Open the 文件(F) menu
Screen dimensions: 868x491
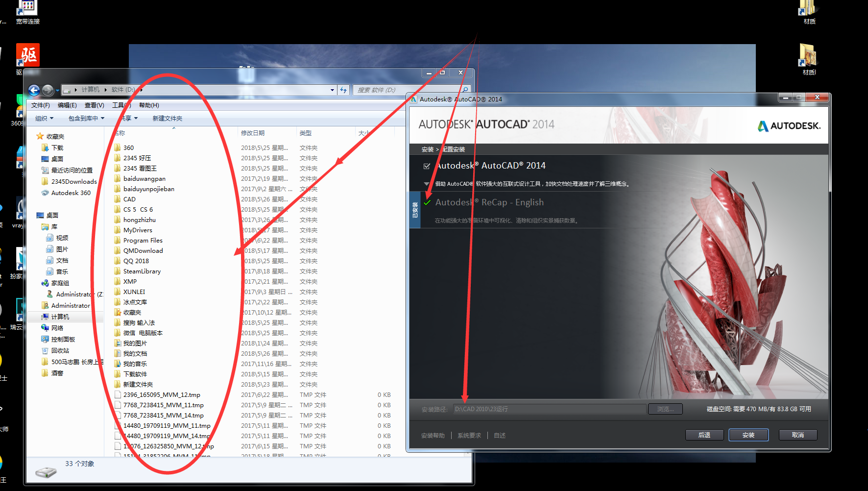pyautogui.click(x=41, y=105)
